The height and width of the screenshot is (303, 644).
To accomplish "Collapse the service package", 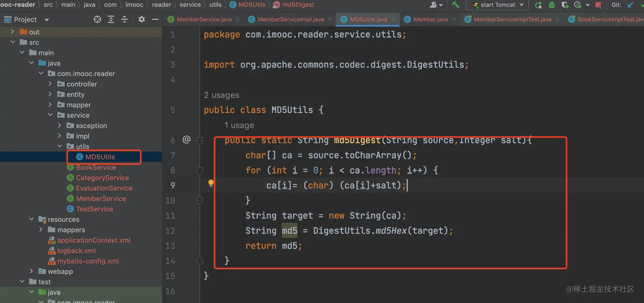I will pyautogui.click(x=50, y=115).
